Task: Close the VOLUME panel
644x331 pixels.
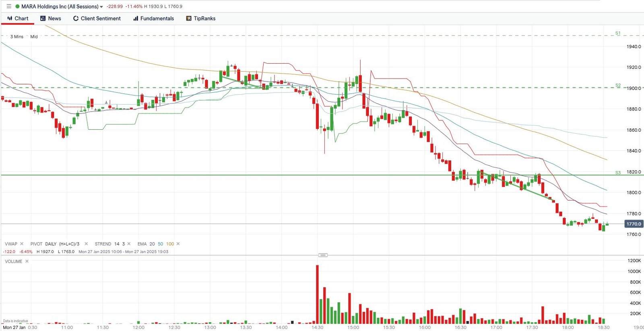Action: (27, 261)
